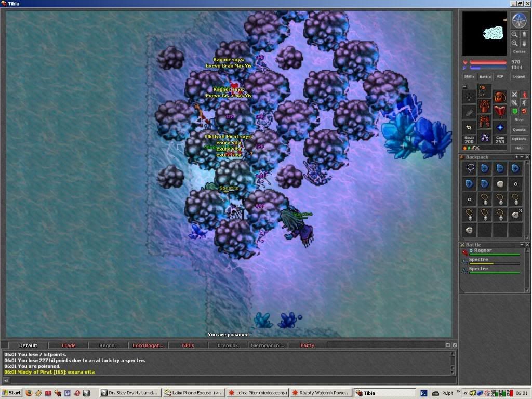Select the empty weapon hand slot
The width and height of the screenshot is (532, 399).
(469, 112)
